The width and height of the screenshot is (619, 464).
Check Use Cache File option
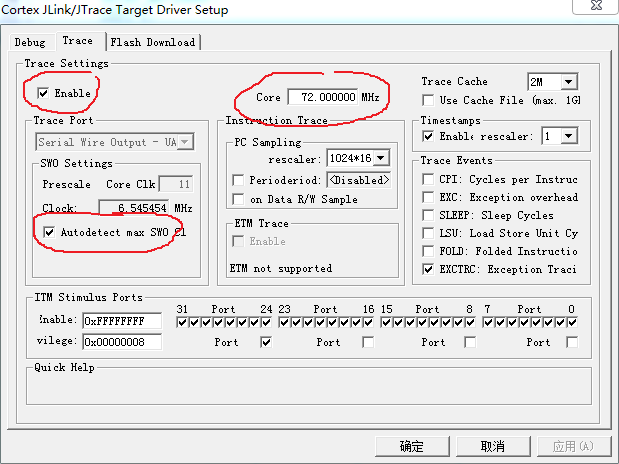(428, 100)
